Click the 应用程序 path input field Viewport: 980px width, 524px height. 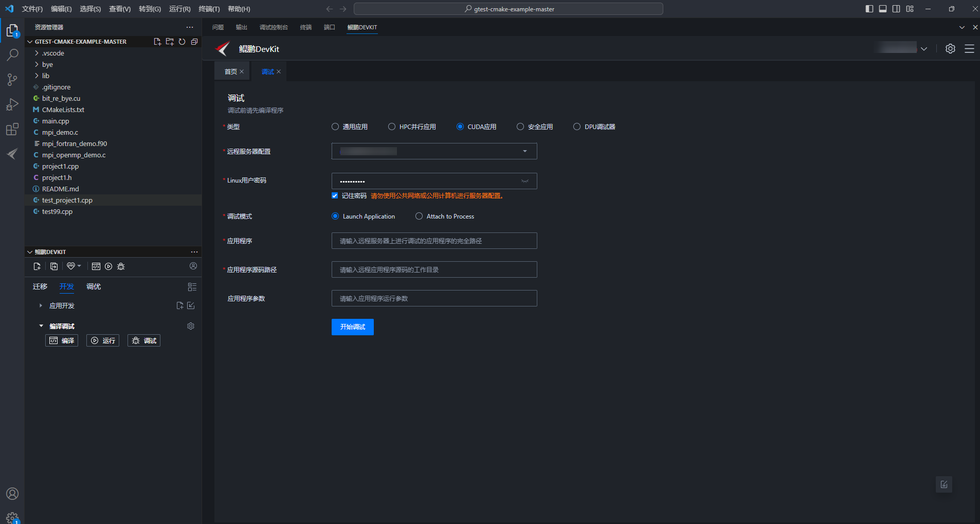click(434, 241)
